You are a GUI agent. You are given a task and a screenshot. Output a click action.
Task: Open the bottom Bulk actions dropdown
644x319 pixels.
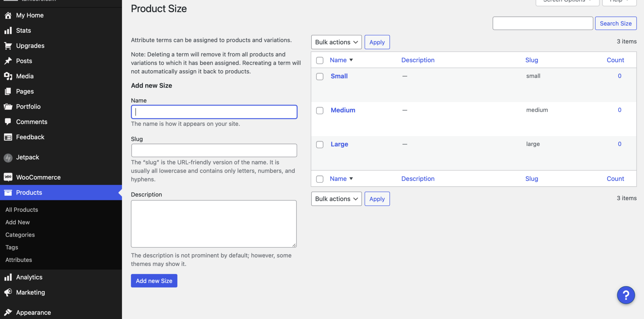[336, 199]
